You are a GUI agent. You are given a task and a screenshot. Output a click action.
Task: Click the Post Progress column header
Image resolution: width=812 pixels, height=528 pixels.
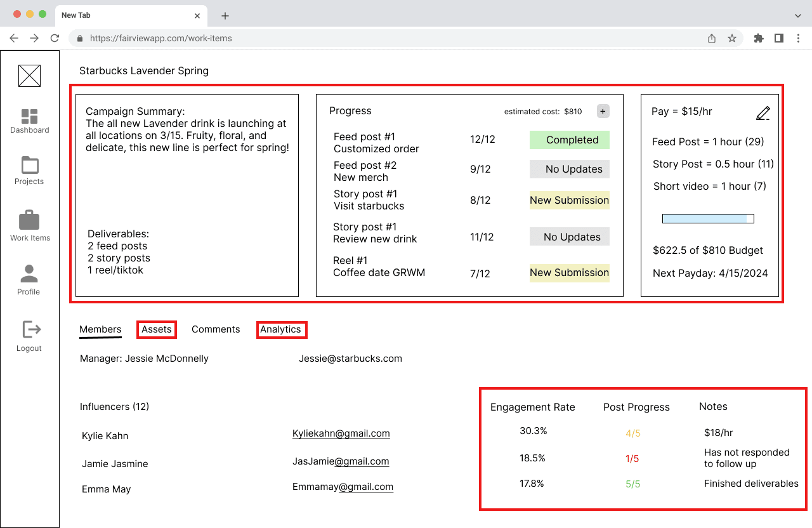[636, 407]
